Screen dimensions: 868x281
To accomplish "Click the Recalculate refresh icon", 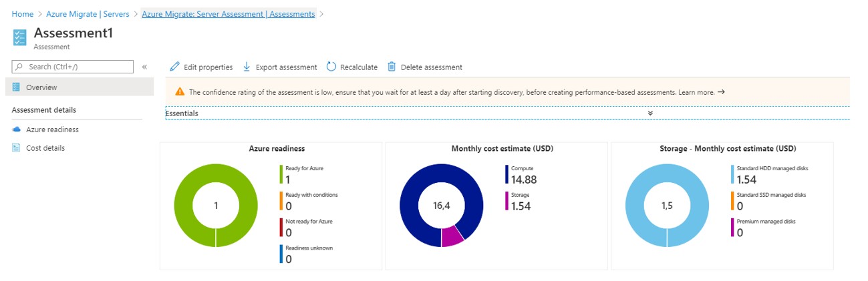I will [331, 67].
